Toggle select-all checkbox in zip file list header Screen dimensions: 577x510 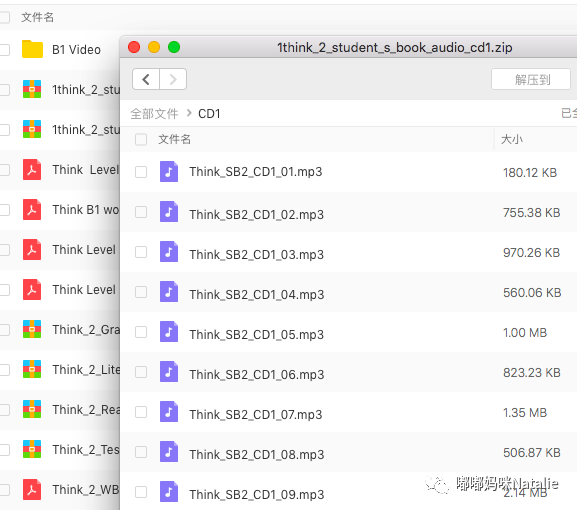coord(141,139)
